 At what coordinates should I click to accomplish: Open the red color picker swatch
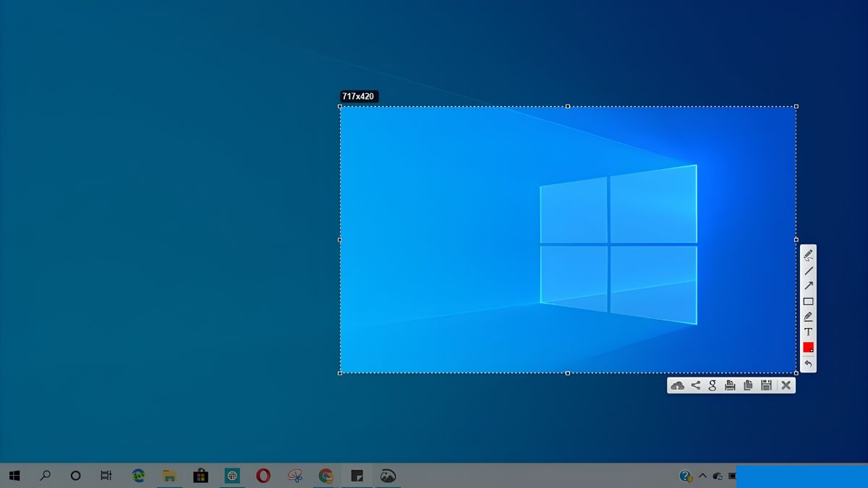[808, 347]
